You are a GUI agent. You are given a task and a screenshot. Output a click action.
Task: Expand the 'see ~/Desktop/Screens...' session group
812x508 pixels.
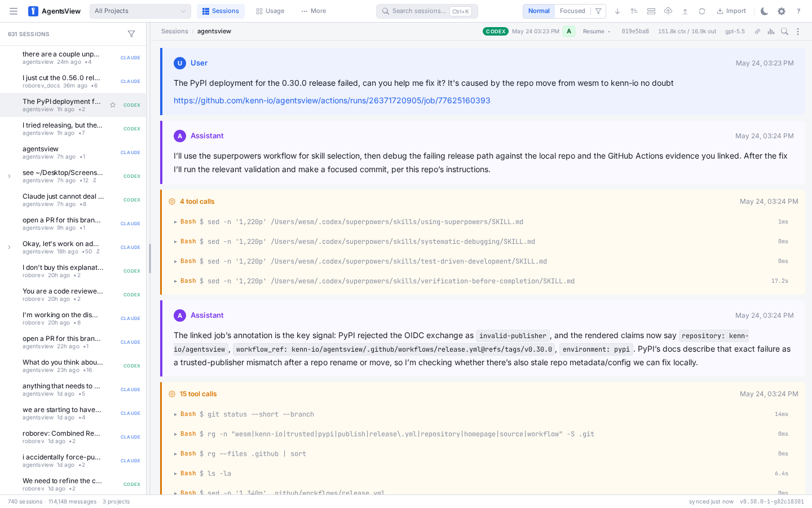point(9,176)
